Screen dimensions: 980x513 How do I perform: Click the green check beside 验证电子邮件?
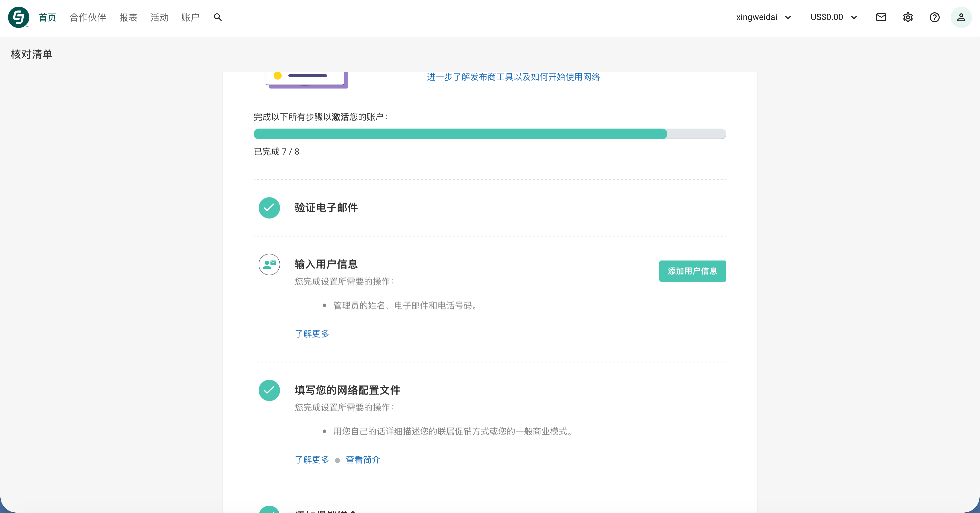(x=269, y=208)
